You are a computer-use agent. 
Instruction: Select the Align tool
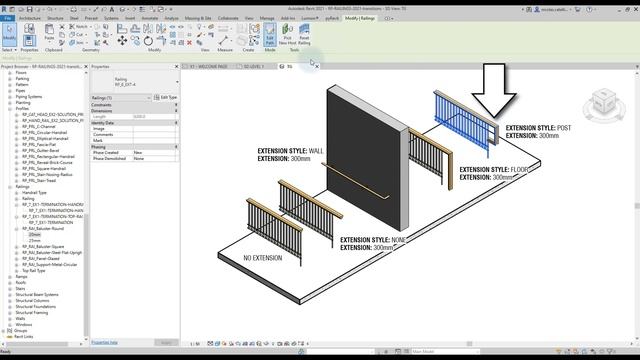tap(122, 29)
